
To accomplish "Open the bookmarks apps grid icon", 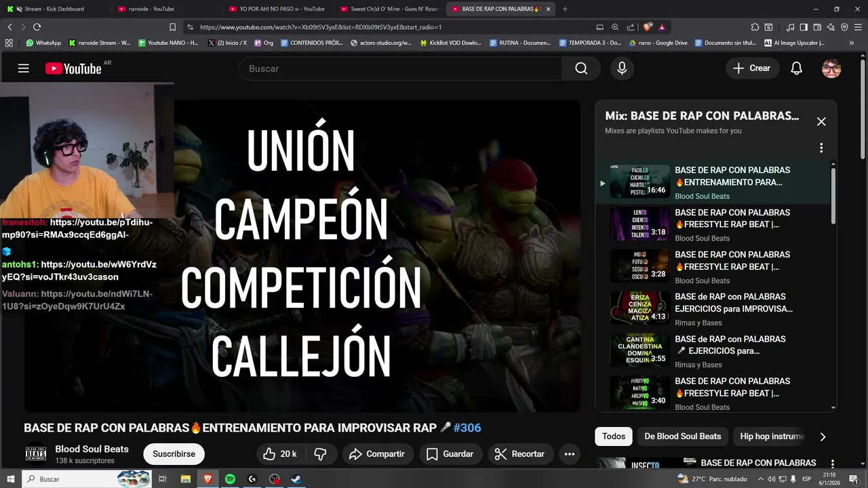I will click(x=9, y=43).
